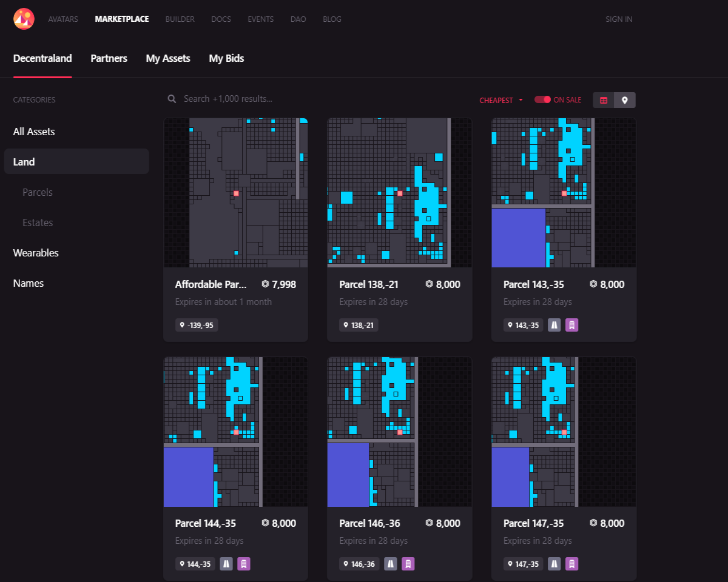The width and height of the screenshot is (728, 582).
Task: Click the Parcel 138,-21 title
Action: [369, 284]
